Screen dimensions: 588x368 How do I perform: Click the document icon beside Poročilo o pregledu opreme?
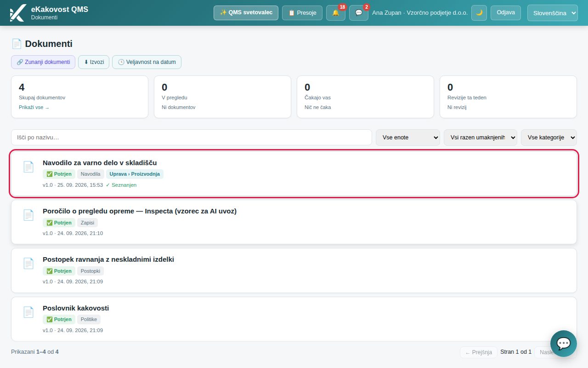pos(28,215)
